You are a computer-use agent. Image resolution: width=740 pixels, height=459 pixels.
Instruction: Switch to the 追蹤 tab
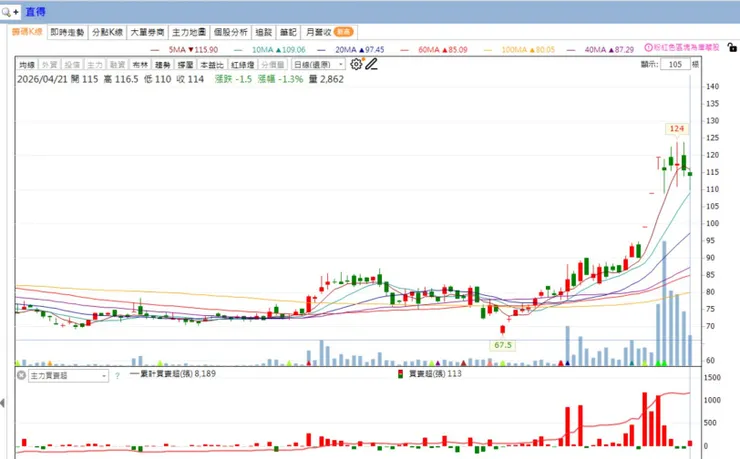[x=264, y=32]
